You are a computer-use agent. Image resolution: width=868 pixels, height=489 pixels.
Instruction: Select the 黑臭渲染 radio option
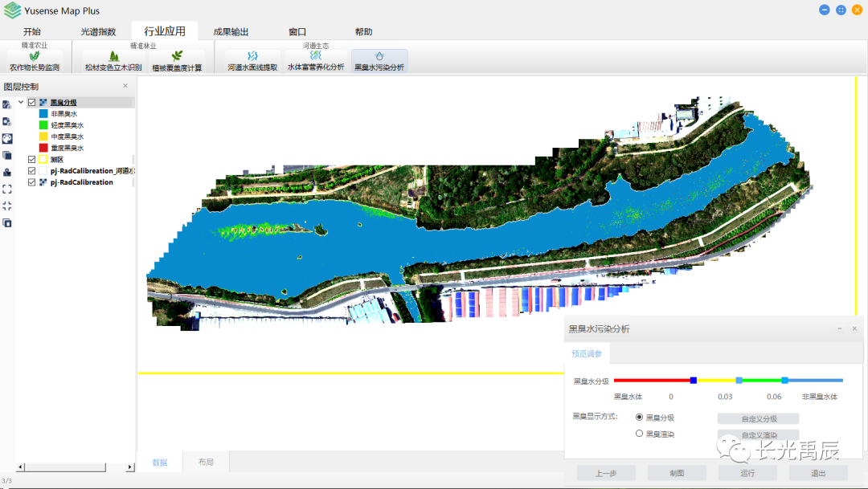point(640,434)
